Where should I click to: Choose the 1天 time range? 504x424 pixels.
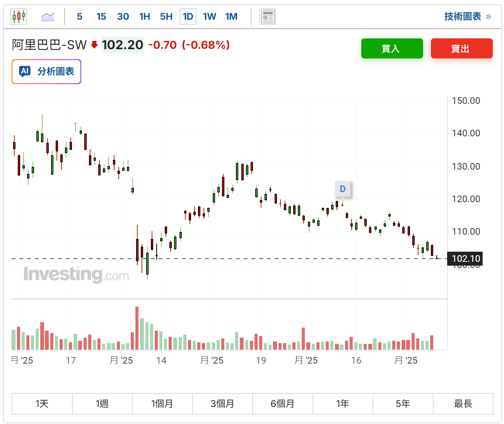[42, 404]
